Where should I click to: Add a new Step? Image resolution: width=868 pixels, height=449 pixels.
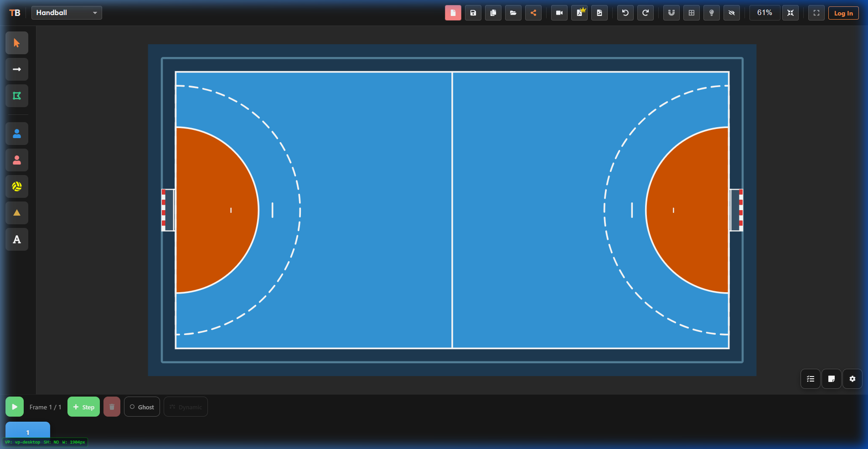(83, 407)
